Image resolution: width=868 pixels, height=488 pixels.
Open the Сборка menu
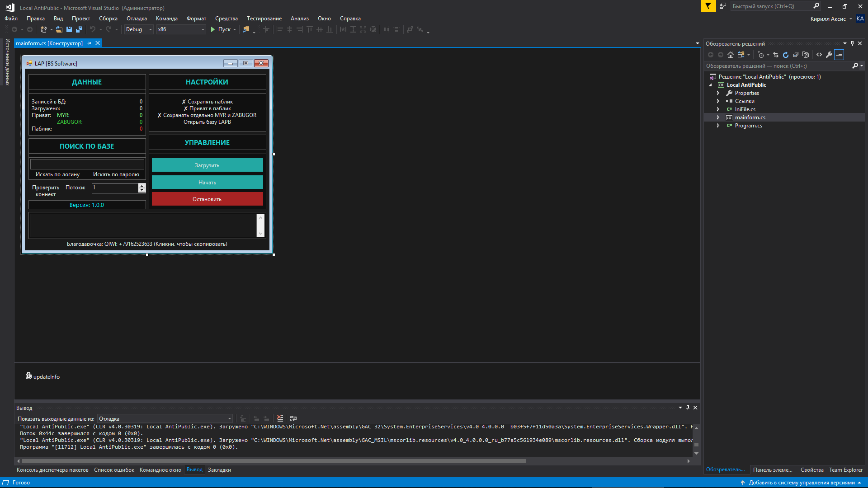pyautogui.click(x=108, y=19)
